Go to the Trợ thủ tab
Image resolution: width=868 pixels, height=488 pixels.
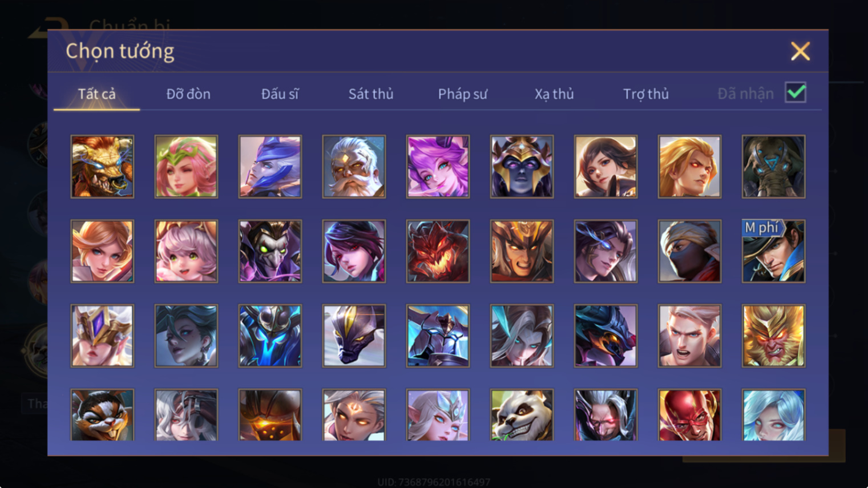tap(645, 94)
